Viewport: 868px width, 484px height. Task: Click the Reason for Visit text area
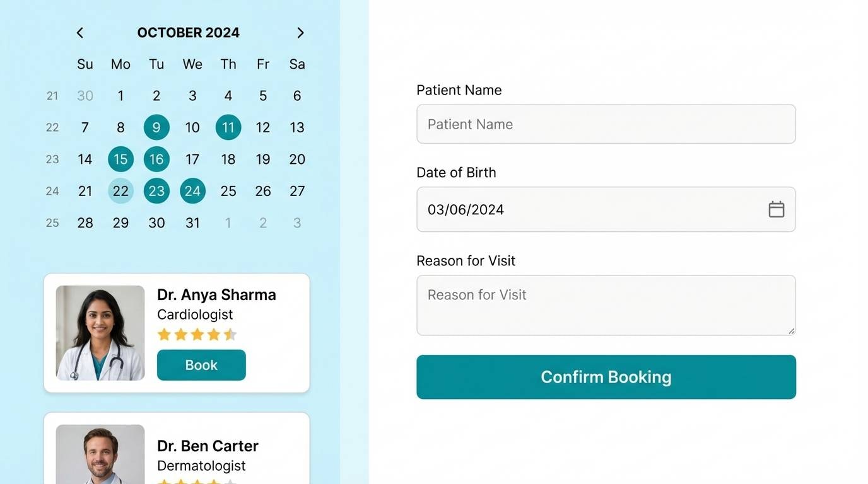point(606,304)
